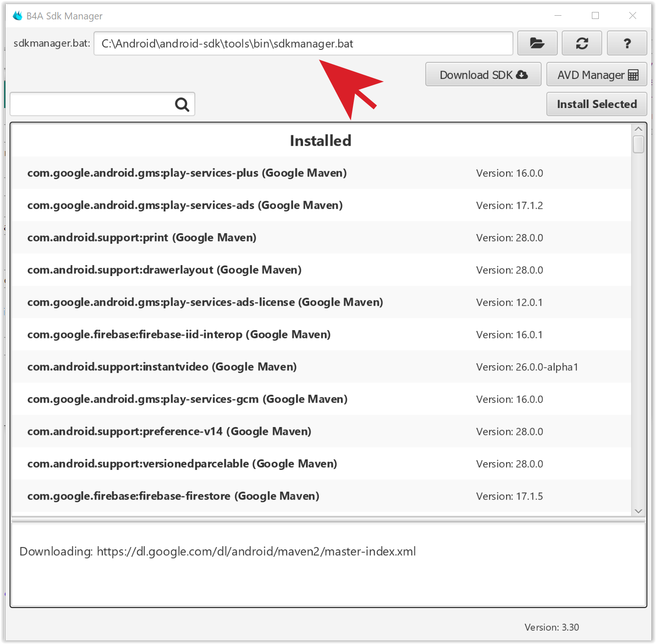Select play-services-ads-license package row
The width and height of the screenshot is (656, 644).
[x=322, y=302]
